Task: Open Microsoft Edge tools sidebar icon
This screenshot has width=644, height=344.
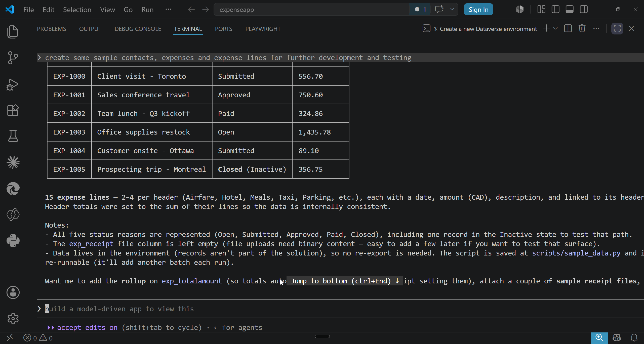Action: pos(13,189)
